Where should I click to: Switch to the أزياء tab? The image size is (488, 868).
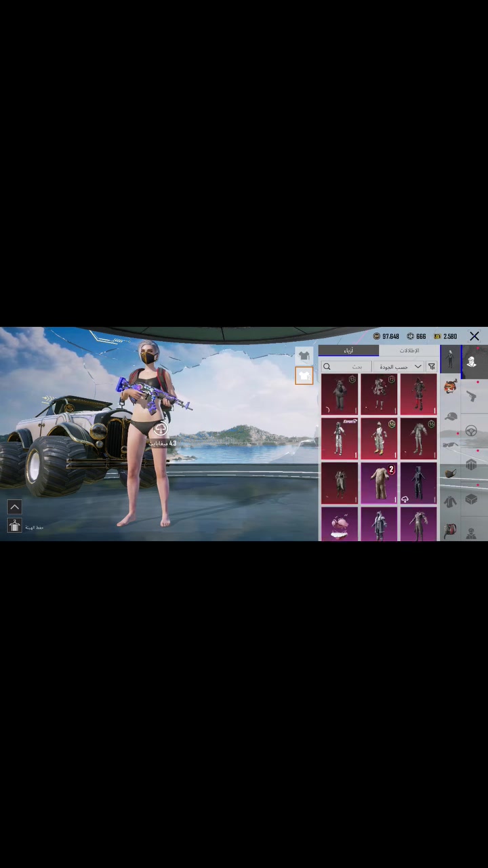(348, 351)
